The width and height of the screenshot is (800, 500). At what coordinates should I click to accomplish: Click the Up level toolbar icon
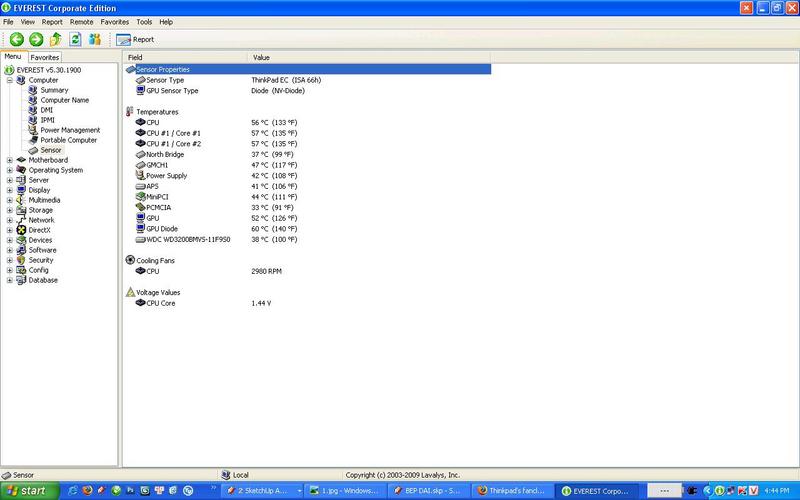pyautogui.click(x=56, y=39)
